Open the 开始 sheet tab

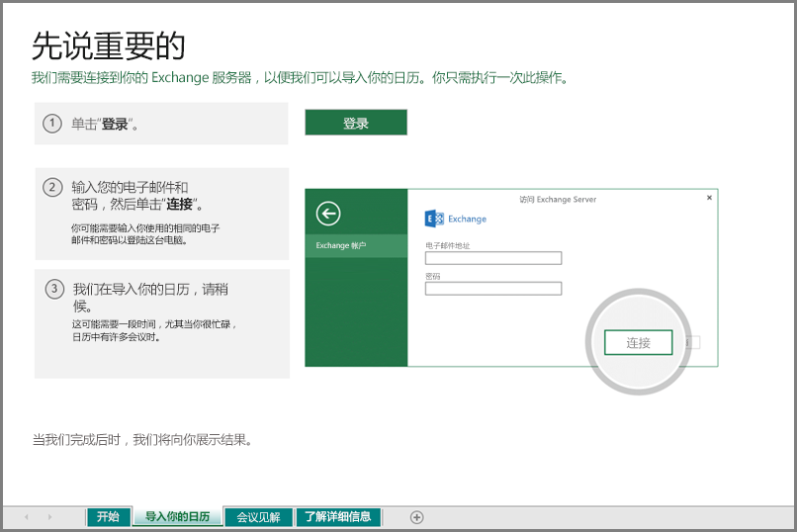click(x=108, y=517)
